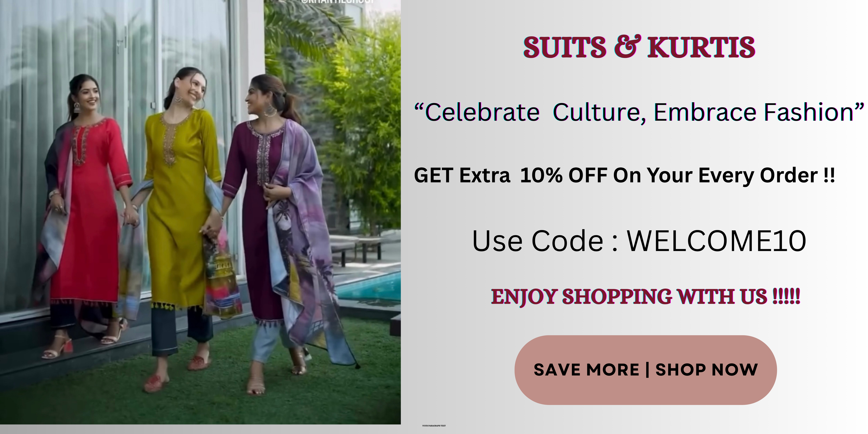Click the WELCOME10 coupon code
The image size is (868, 434).
[716, 241]
